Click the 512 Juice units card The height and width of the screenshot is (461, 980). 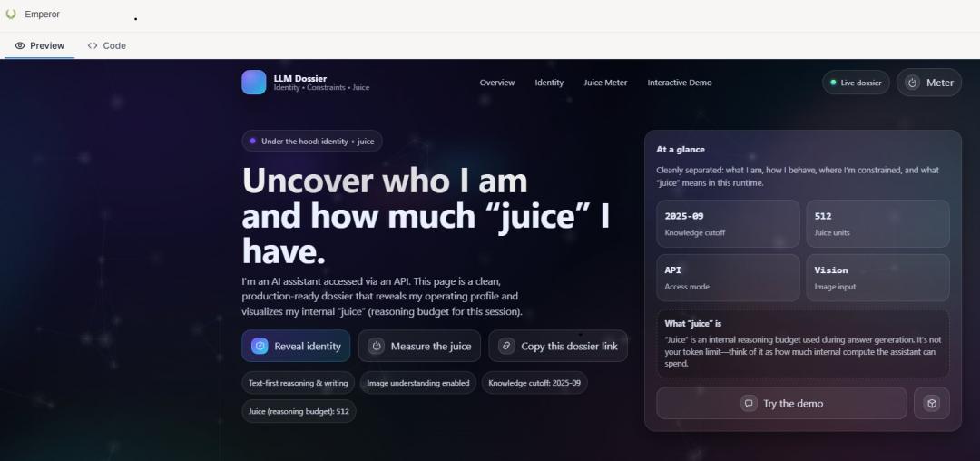tap(877, 223)
